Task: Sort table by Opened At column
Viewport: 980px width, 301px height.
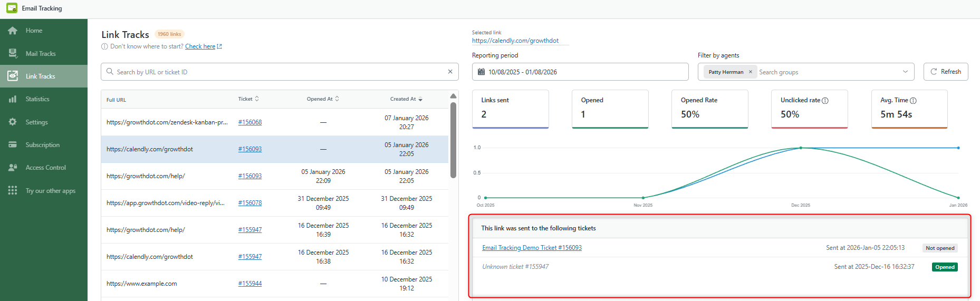Action: 337,99
